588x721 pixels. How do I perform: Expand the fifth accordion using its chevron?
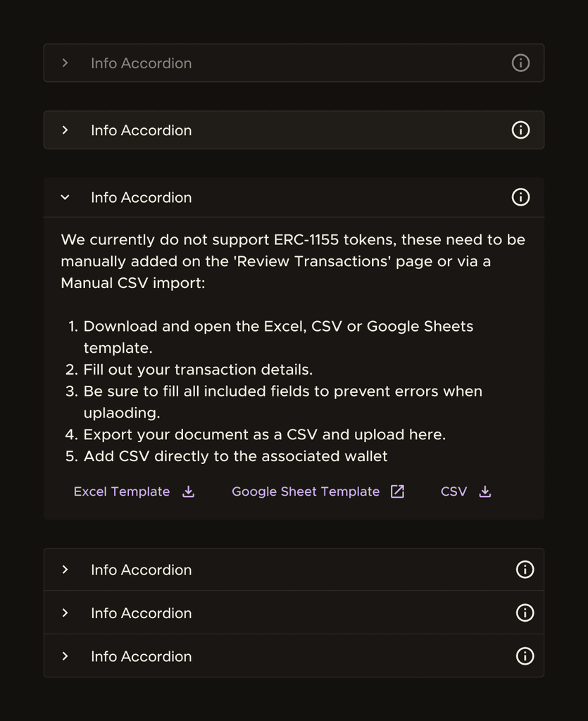coord(65,613)
